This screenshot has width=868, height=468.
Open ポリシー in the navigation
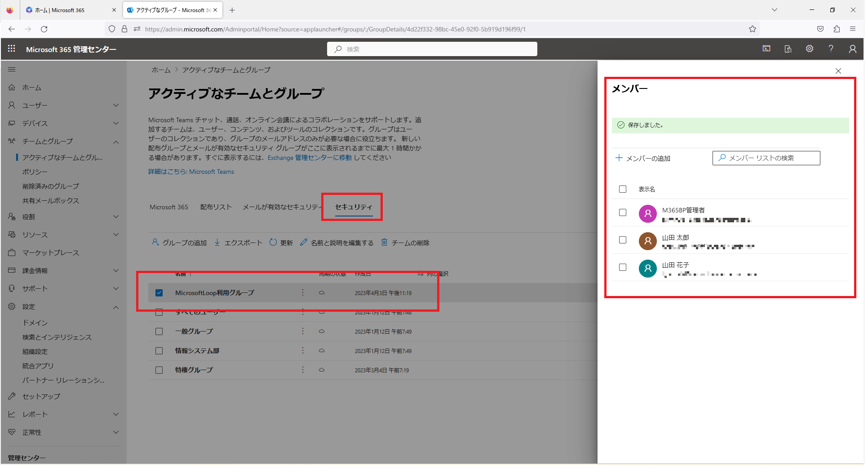(35, 172)
